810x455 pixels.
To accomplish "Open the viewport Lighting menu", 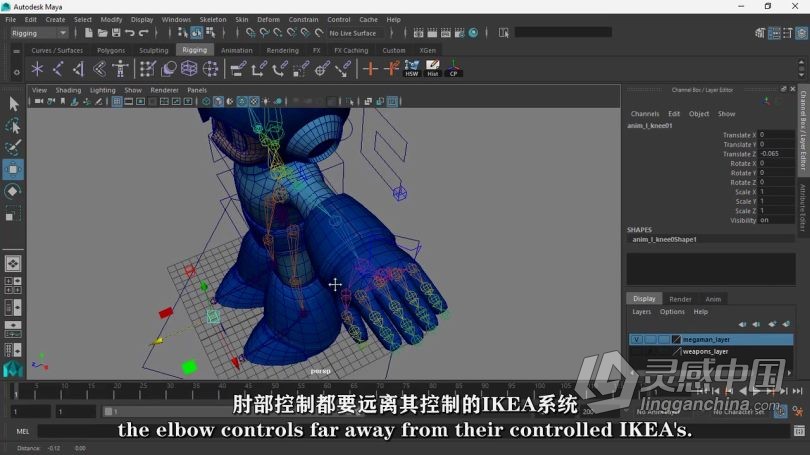I will (102, 90).
